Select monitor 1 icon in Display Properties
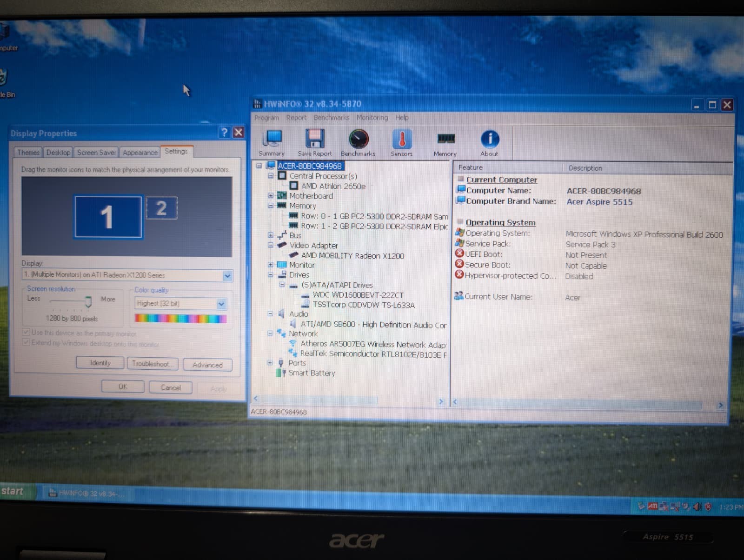 tap(108, 217)
